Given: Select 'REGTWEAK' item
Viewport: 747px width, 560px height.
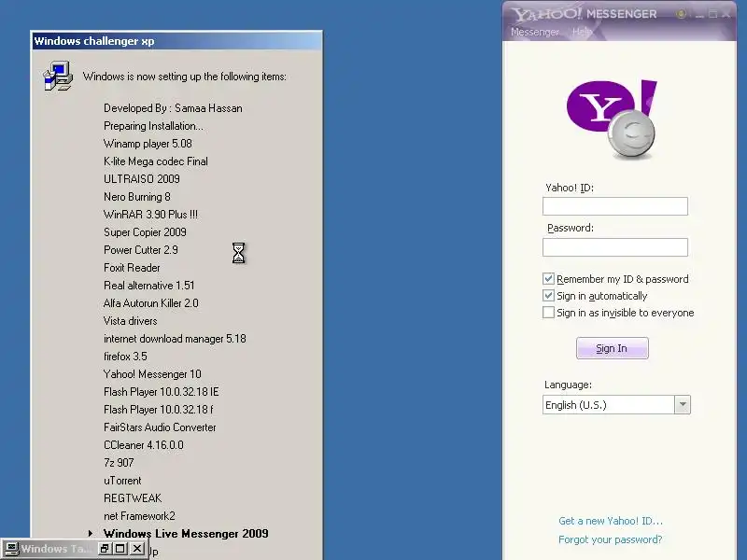Looking at the screenshot, I should [x=133, y=498].
